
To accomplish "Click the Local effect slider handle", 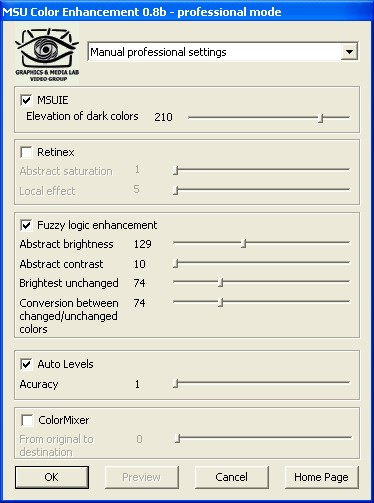I will point(176,190).
